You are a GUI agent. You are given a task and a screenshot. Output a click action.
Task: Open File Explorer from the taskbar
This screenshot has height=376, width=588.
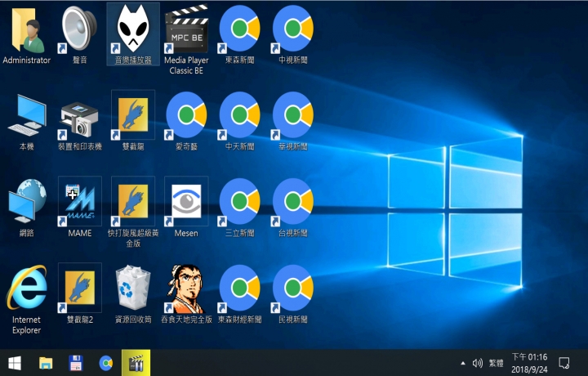pos(46,363)
